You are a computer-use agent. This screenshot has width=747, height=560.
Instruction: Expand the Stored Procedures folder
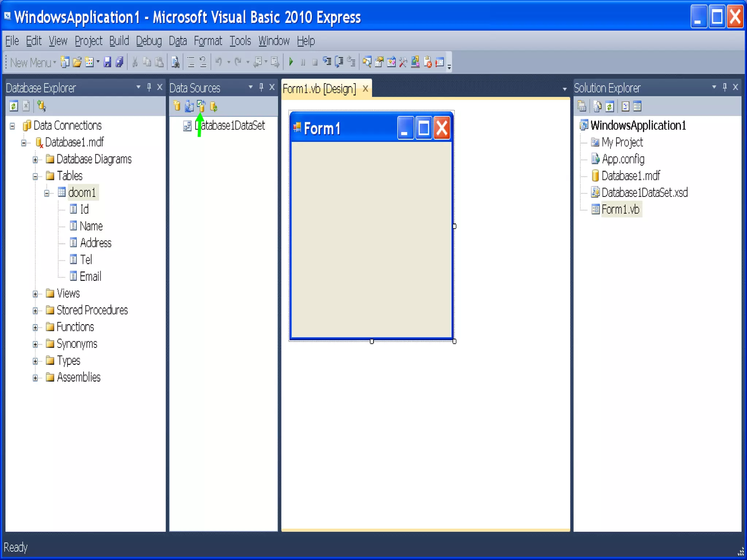[35, 311]
